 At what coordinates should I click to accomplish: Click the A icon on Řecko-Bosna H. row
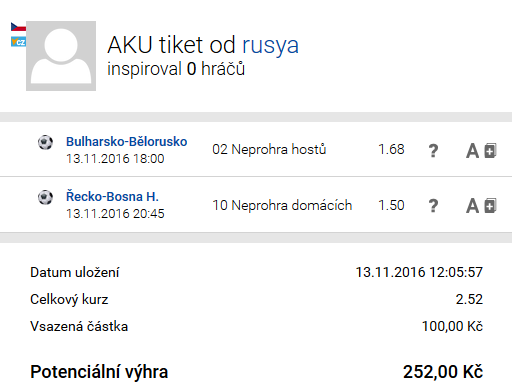pos(472,206)
